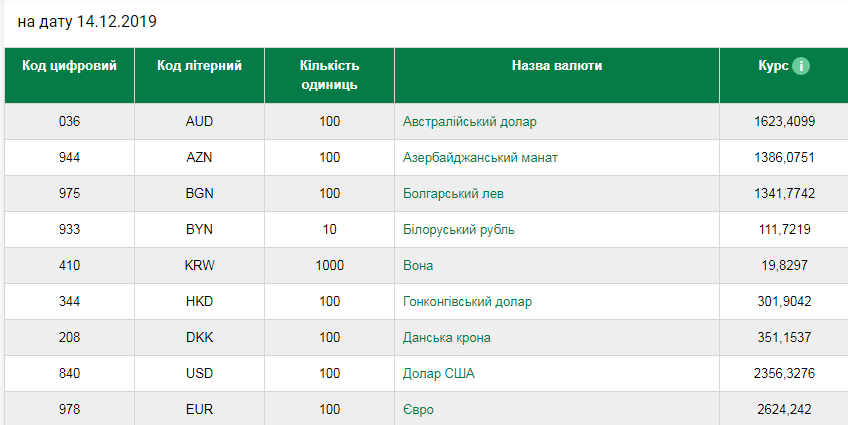Click the Кількість одиниць column header
This screenshot has width=848, height=425.
tap(329, 75)
